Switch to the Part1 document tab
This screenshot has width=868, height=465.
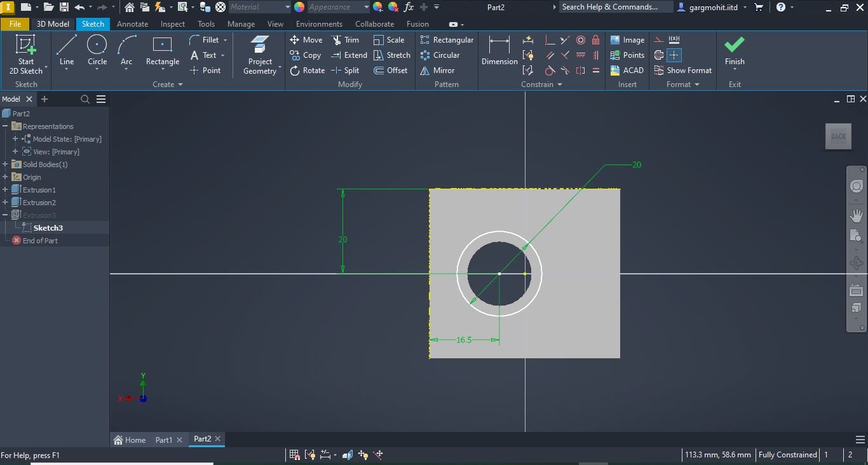tap(163, 440)
